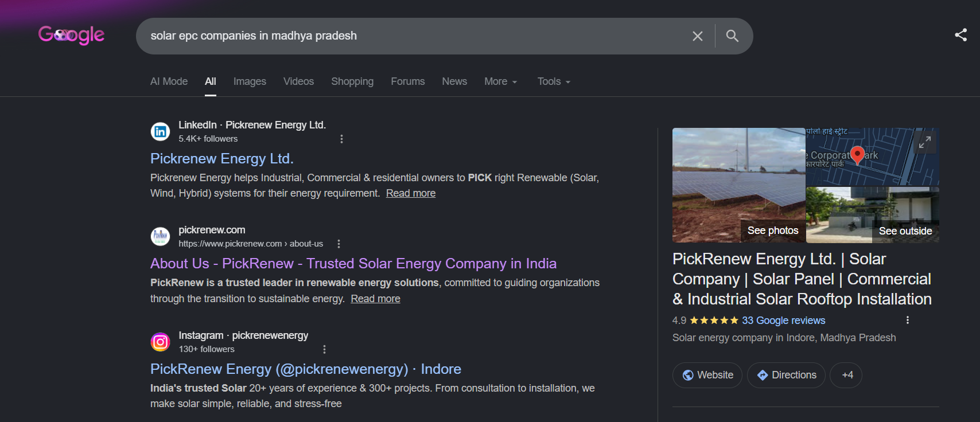Image resolution: width=980 pixels, height=422 pixels.
Task: Click the share icon at top right
Action: point(961,35)
